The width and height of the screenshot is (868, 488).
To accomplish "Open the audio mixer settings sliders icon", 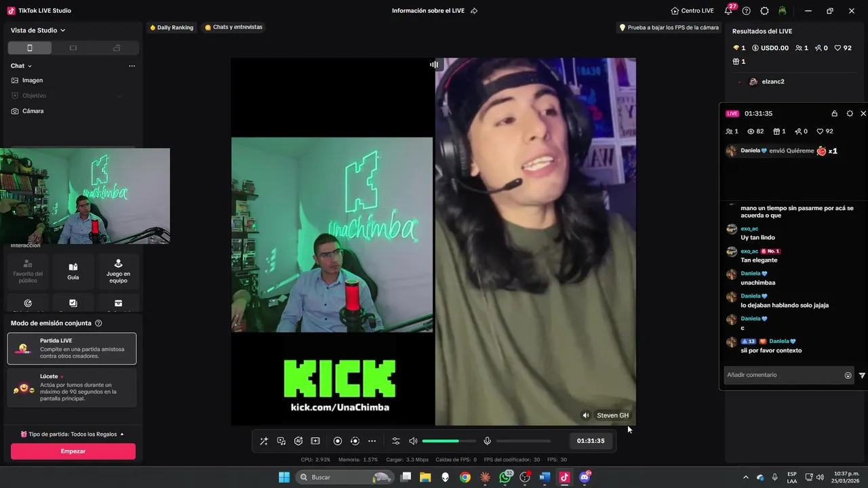I will coord(396,441).
